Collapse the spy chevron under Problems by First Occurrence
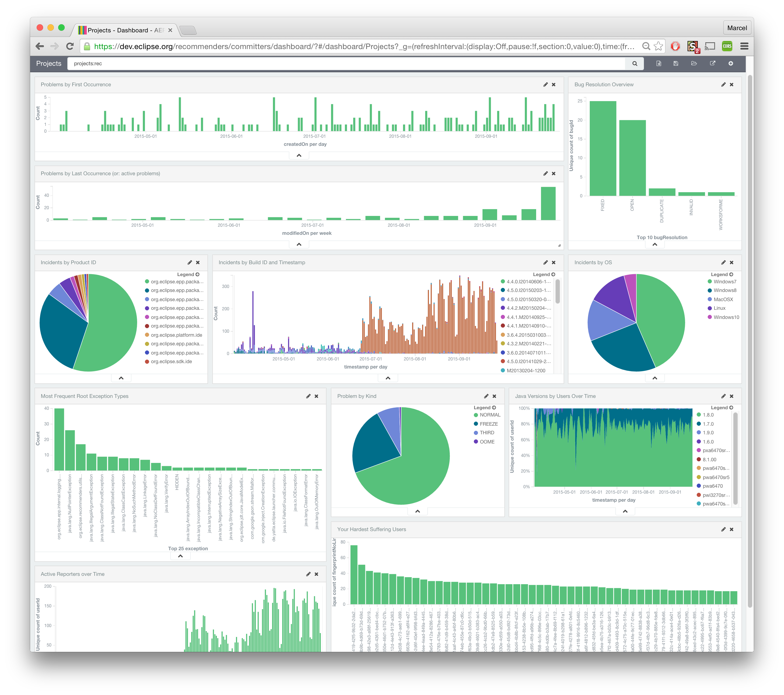Image resolution: width=784 pixels, height=695 pixels. [x=299, y=156]
